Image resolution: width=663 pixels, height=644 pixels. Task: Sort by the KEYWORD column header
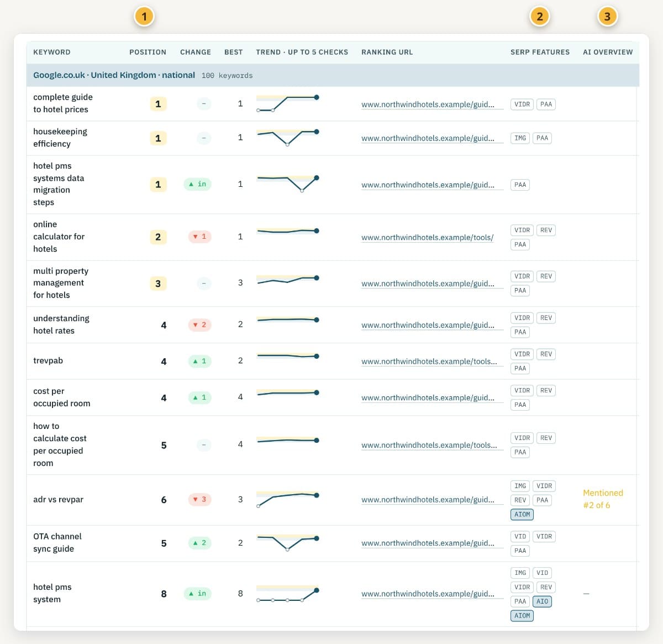point(52,52)
